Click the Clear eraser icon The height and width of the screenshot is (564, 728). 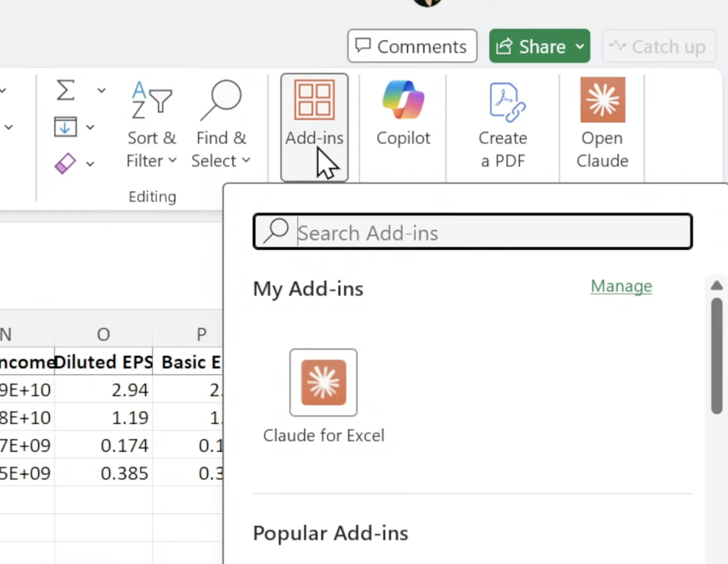click(65, 163)
